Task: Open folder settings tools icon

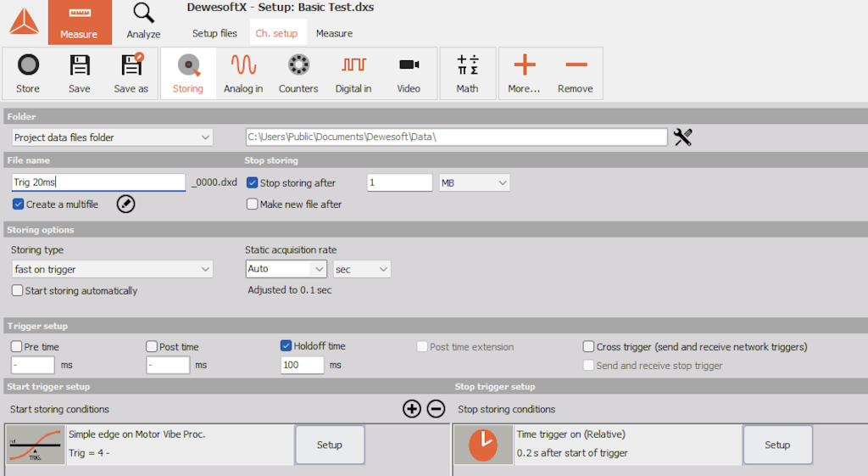Action: (682, 137)
